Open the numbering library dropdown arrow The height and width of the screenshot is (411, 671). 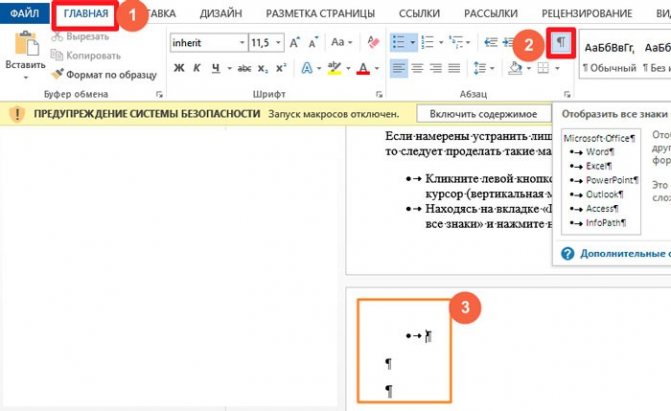(441, 43)
